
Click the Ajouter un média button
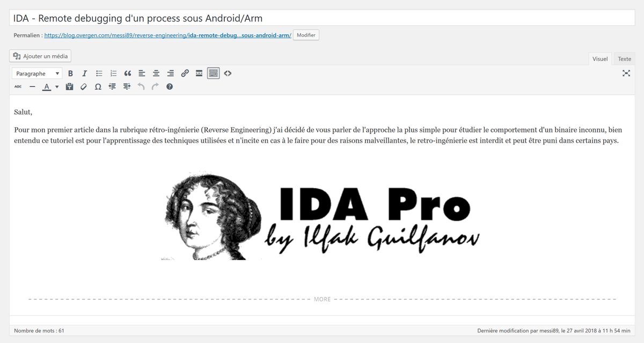click(x=40, y=56)
